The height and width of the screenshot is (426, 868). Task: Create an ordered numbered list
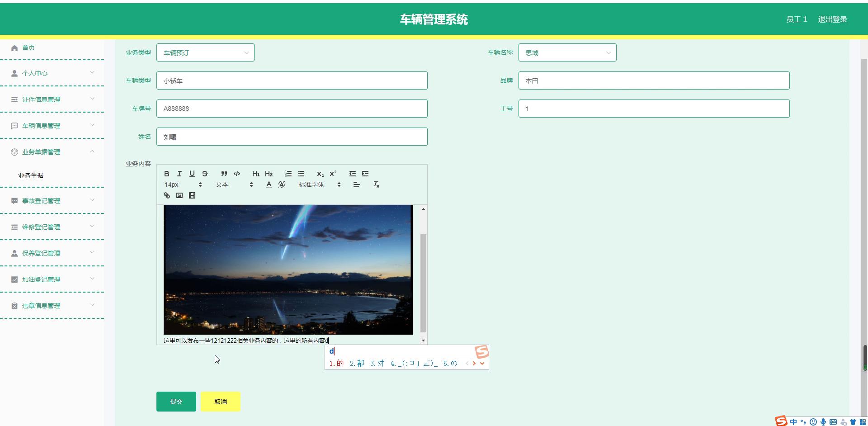(288, 174)
